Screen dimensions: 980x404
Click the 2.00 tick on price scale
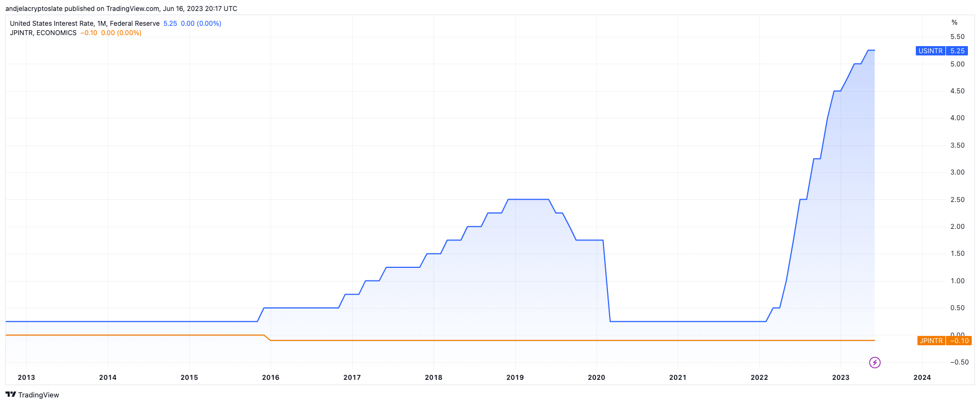958,227
